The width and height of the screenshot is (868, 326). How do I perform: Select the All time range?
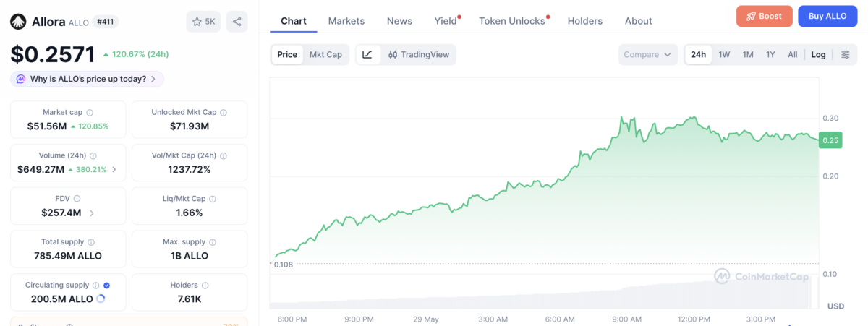coord(793,54)
